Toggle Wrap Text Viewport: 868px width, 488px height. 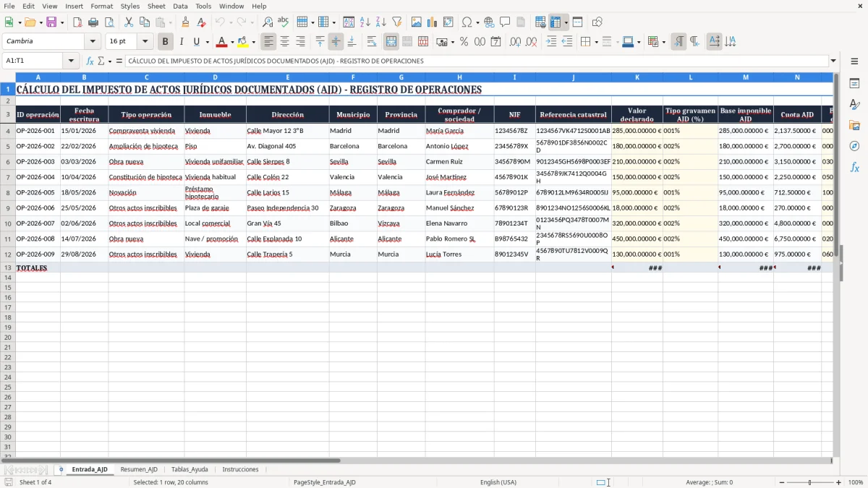[372, 42]
